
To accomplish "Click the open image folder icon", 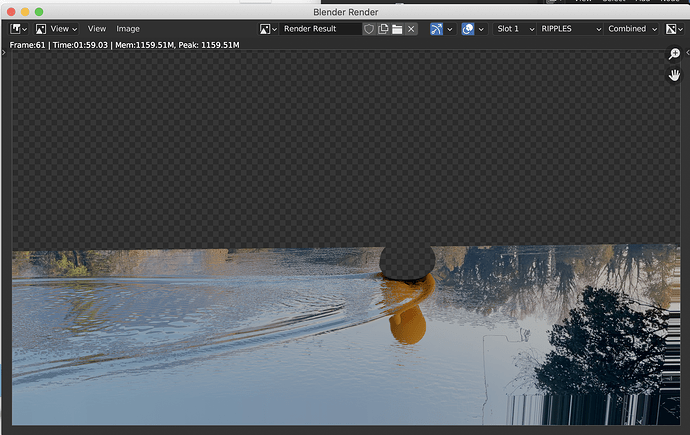I will (x=397, y=29).
